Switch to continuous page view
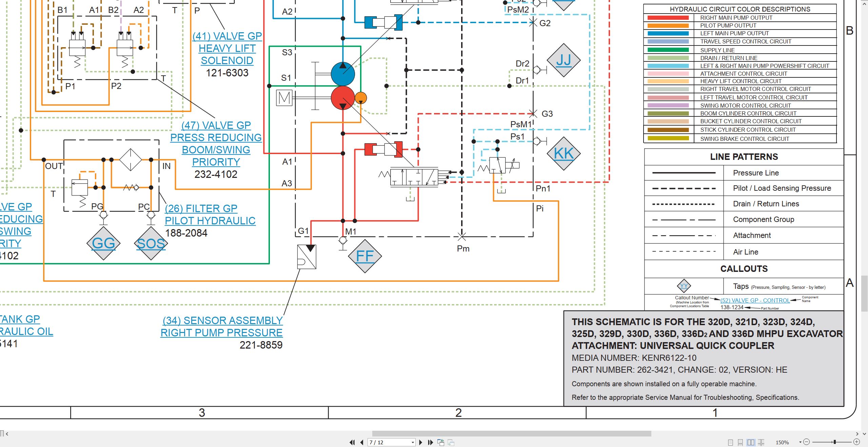The image size is (868, 447). pyautogui.click(x=741, y=442)
